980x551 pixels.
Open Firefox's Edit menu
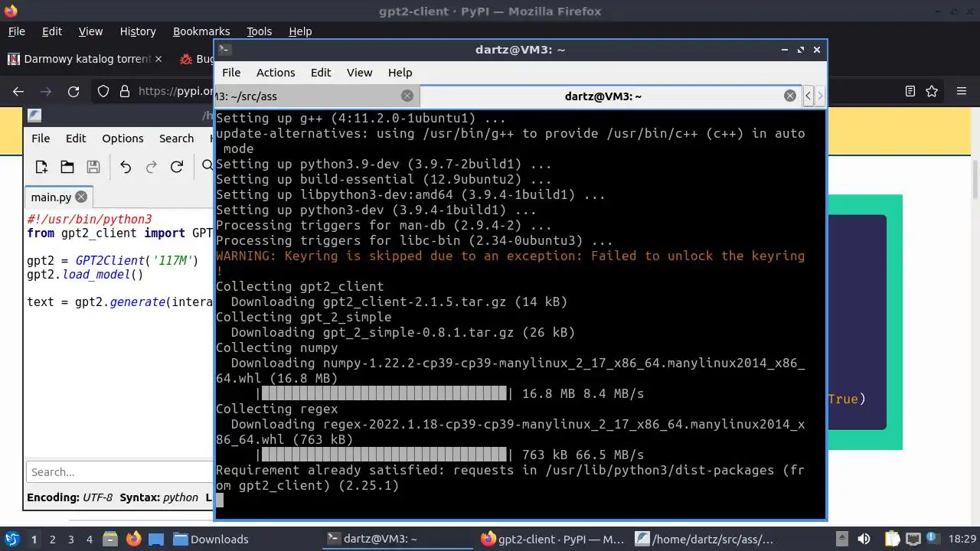pyautogui.click(x=52, y=31)
